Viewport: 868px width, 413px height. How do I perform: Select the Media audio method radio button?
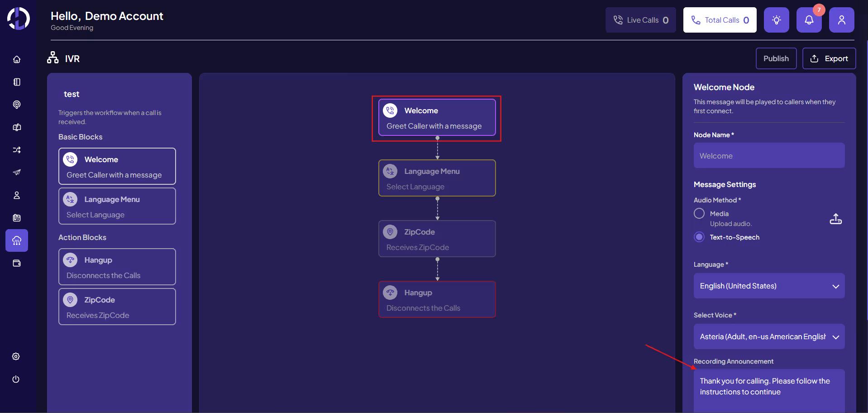699,213
